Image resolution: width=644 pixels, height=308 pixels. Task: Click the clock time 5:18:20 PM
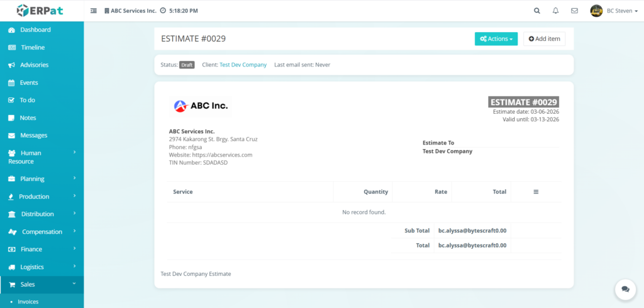coord(183,11)
